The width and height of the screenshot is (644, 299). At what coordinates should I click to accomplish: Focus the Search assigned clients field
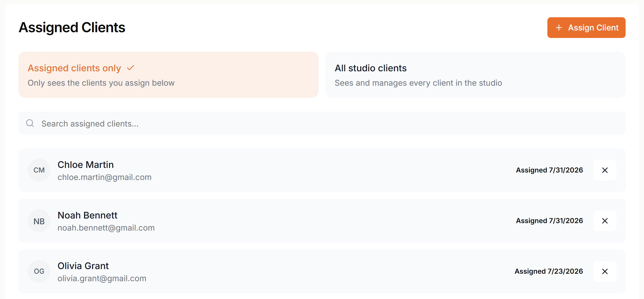click(x=322, y=123)
